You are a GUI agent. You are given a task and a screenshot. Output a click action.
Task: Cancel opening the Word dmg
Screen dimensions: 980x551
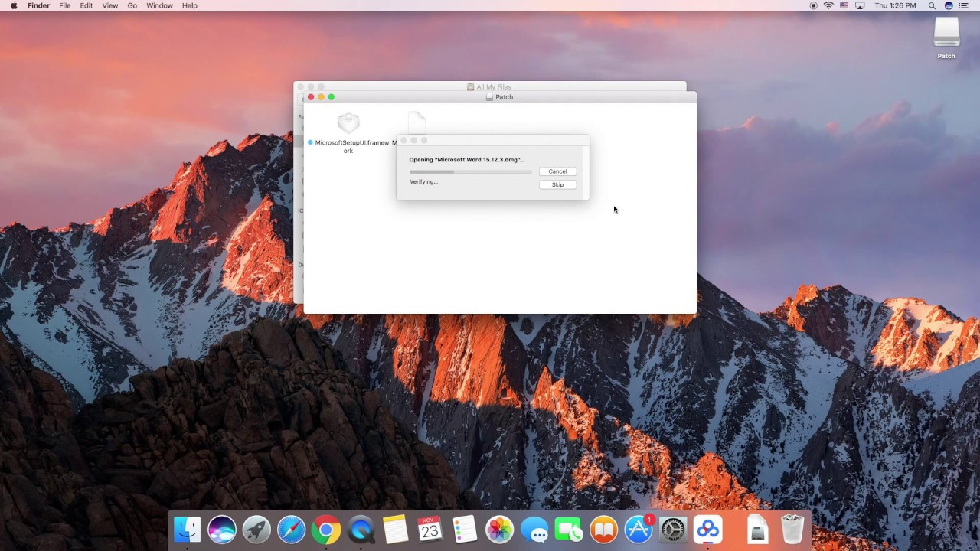coord(557,171)
